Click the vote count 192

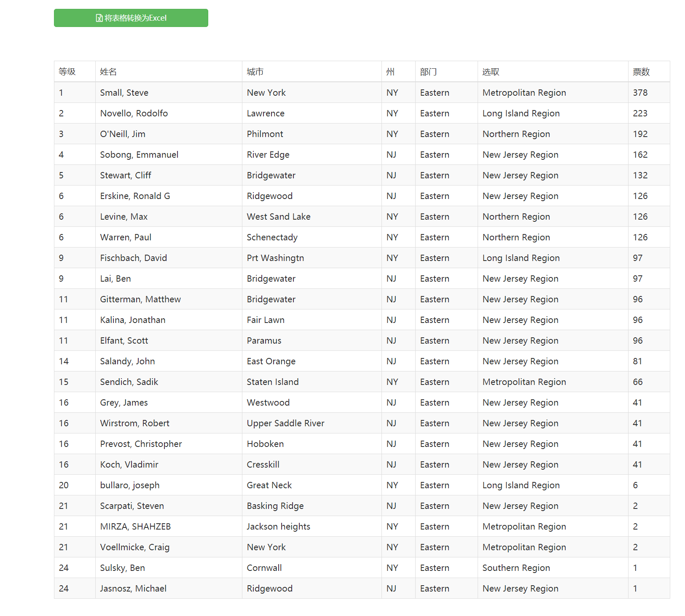point(640,134)
